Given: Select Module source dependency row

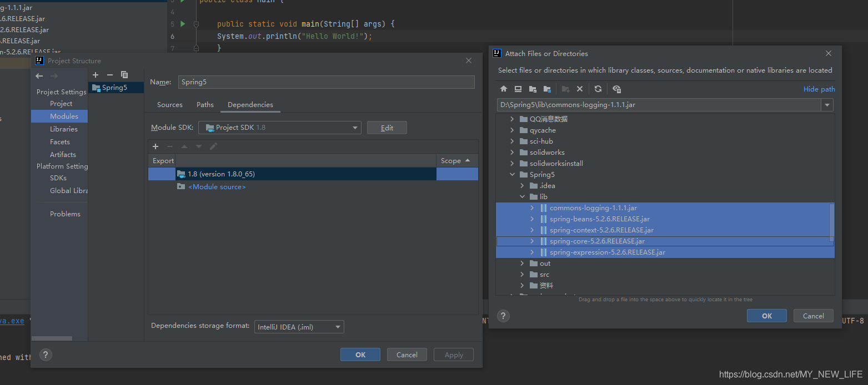Looking at the screenshot, I should [313, 187].
